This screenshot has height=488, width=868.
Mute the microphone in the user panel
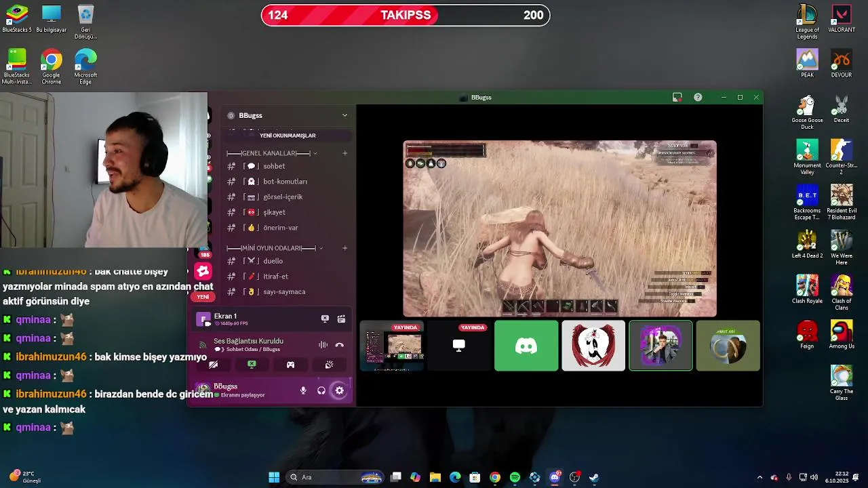[303, 390]
